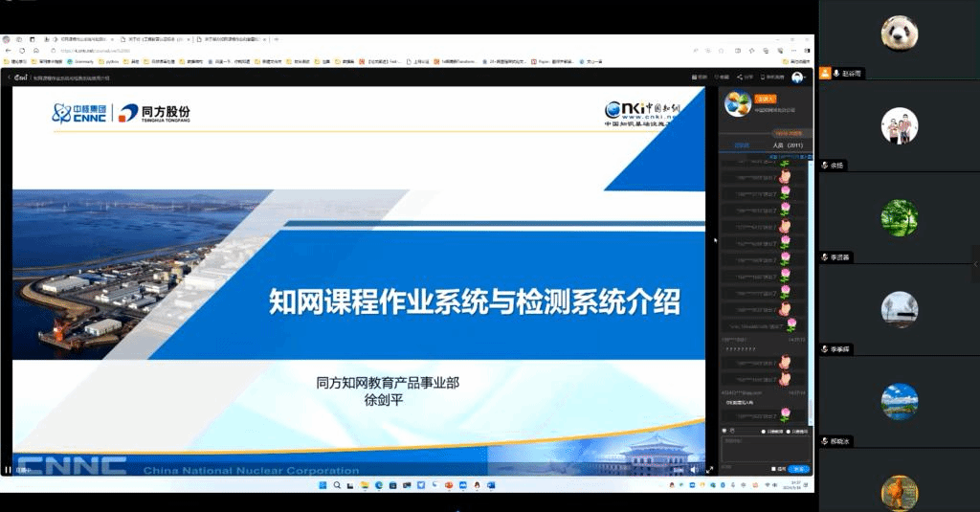Click the host avatar in chat panel
Image resolution: width=980 pixels, height=512 pixels.
737,102
